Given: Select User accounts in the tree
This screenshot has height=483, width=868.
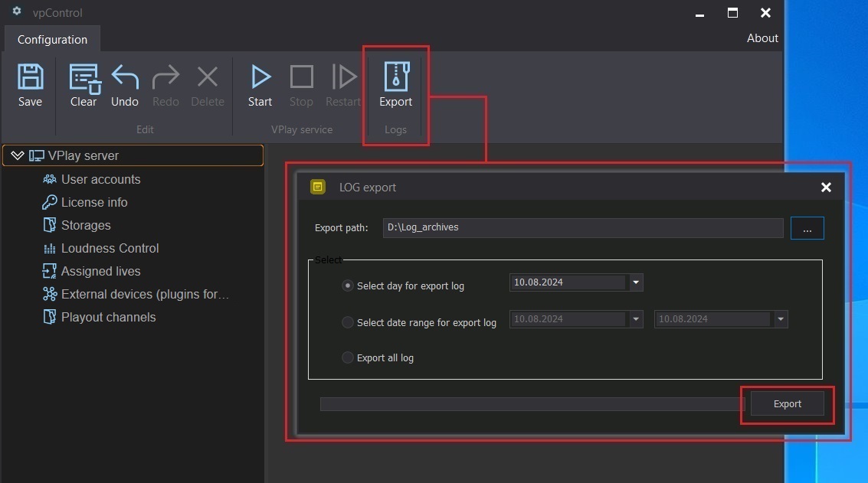Looking at the screenshot, I should point(101,179).
